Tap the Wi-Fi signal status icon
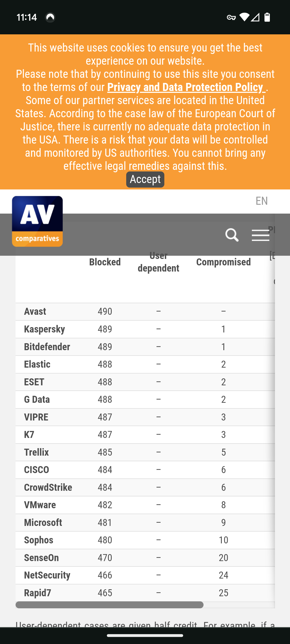 tap(244, 17)
